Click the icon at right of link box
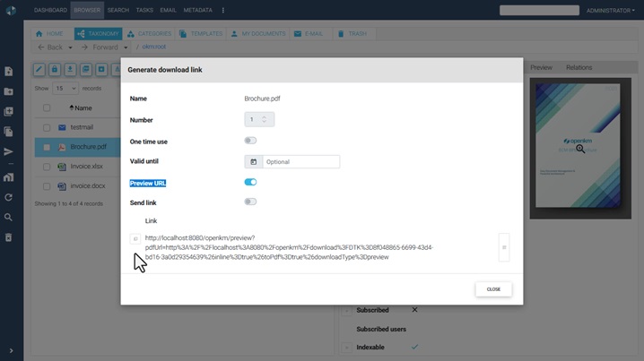Screen dimensions: 644x361 504,247
